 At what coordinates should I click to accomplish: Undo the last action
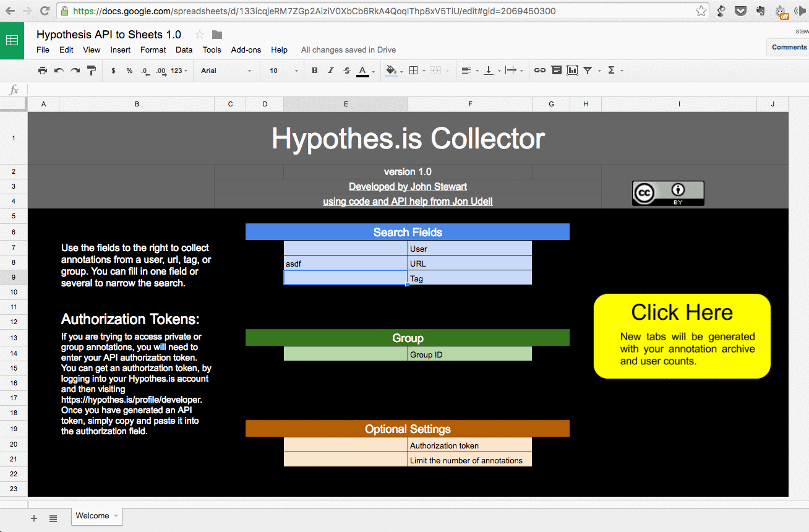tap(59, 71)
